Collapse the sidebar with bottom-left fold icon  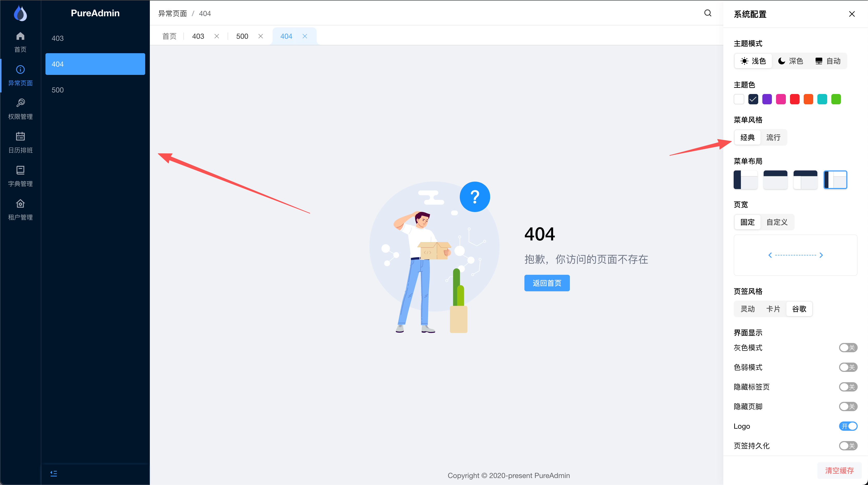coord(53,473)
